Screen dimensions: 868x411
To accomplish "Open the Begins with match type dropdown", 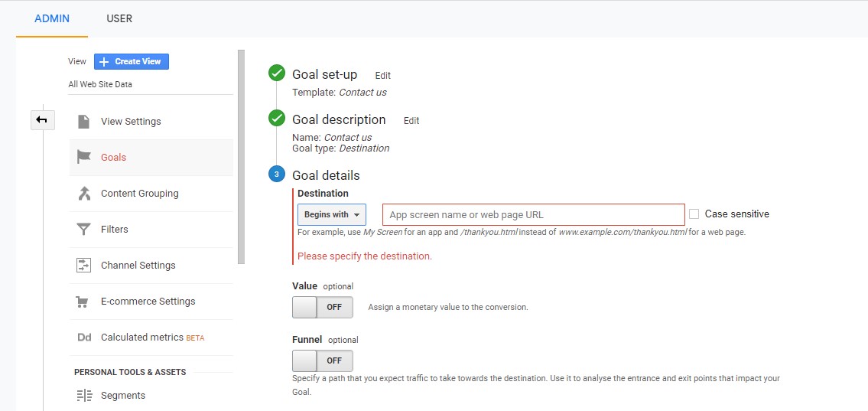I will click(x=332, y=215).
